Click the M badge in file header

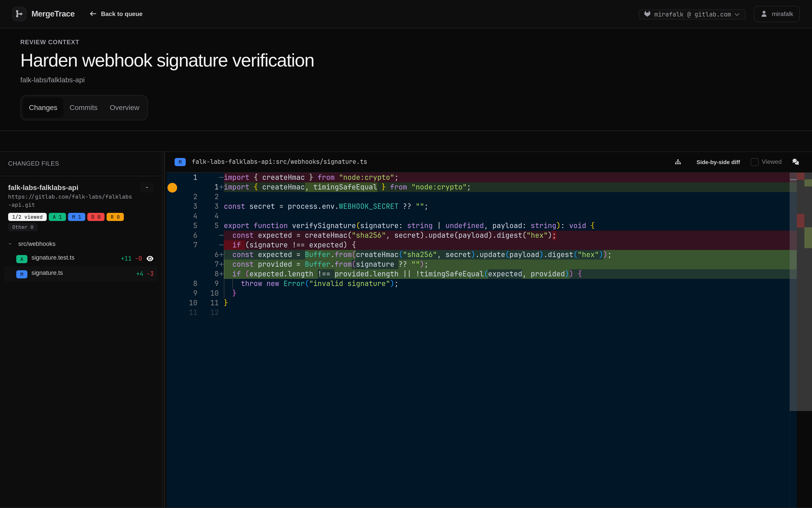(180, 162)
